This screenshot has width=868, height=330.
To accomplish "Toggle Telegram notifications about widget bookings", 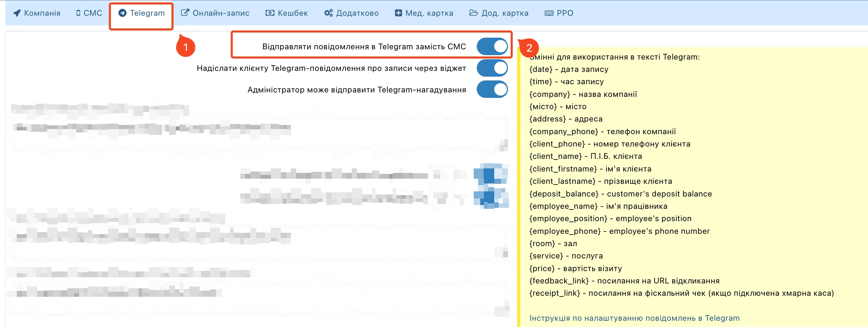I will coord(492,68).
